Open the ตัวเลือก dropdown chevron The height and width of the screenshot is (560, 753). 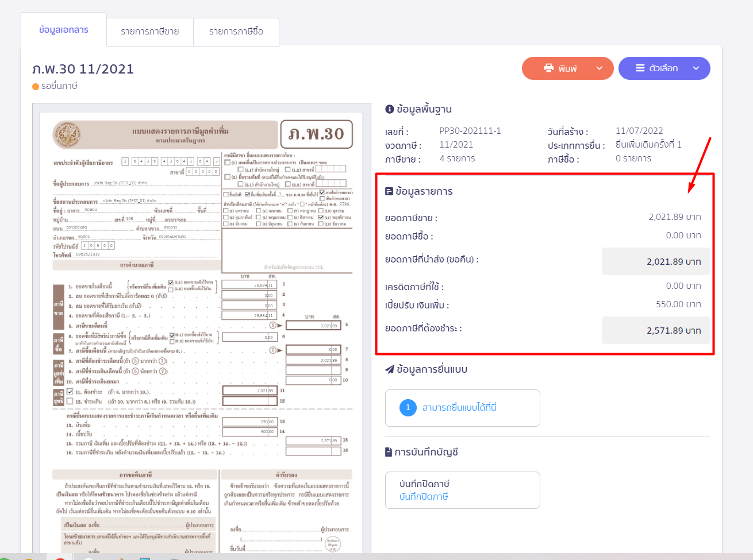pos(696,68)
